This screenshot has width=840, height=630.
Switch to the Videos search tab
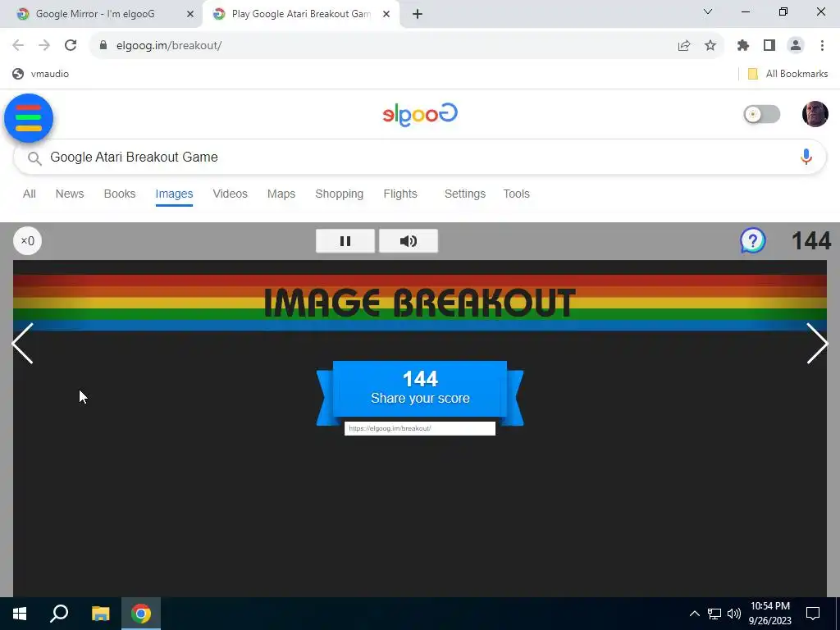click(x=230, y=194)
